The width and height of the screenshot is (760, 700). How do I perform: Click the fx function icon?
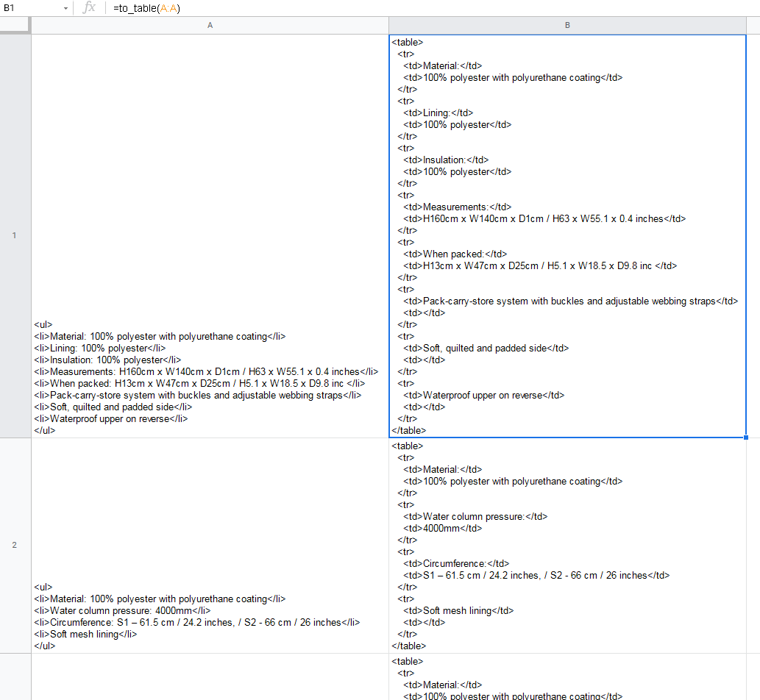[89, 8]
